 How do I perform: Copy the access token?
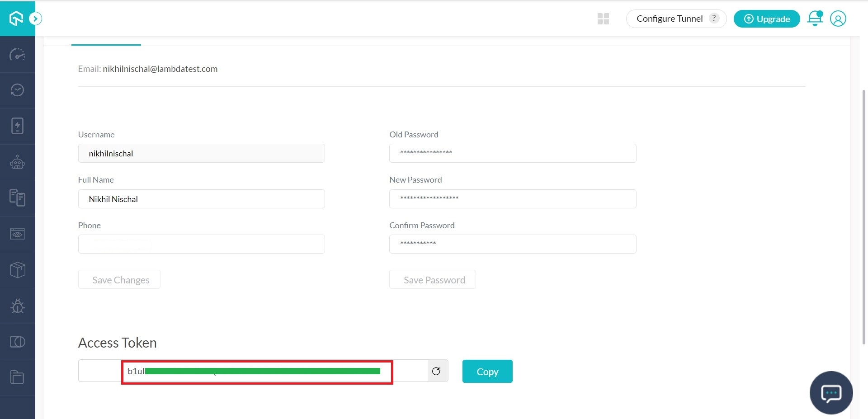(487, 372)
